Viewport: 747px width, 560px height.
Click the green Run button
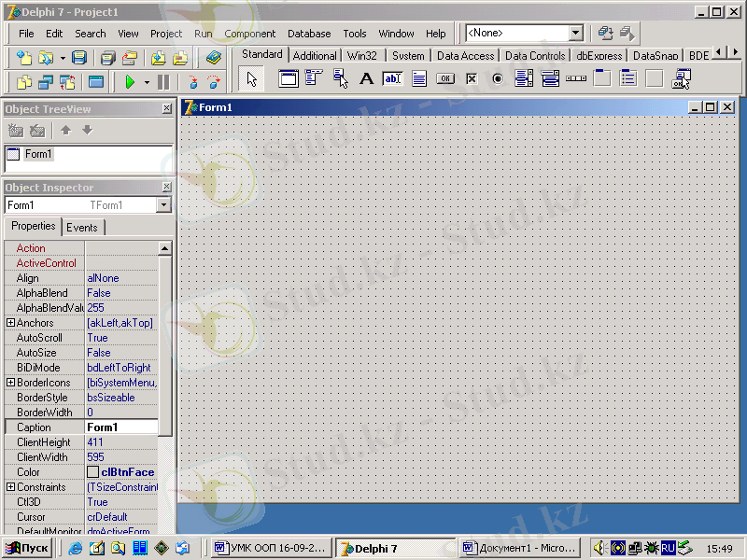130,82
